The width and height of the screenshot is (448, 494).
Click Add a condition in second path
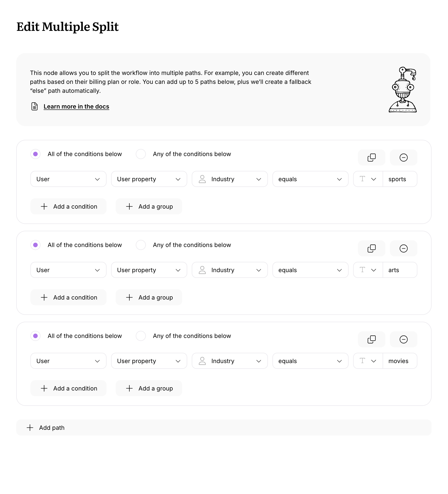click(68, 297)
